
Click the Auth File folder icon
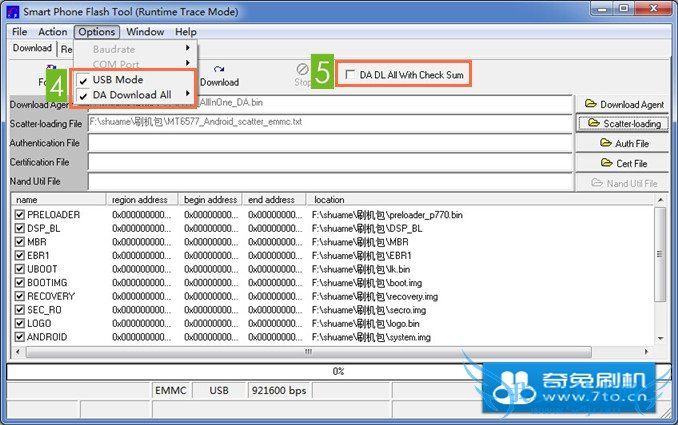(606, 143)
